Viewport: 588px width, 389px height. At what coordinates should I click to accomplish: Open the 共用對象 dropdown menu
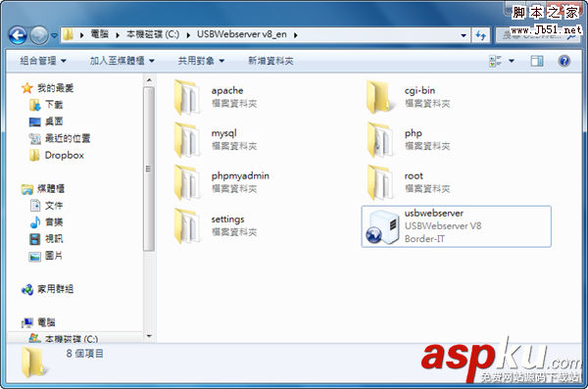pyautogui.click(x=201, y=61)
